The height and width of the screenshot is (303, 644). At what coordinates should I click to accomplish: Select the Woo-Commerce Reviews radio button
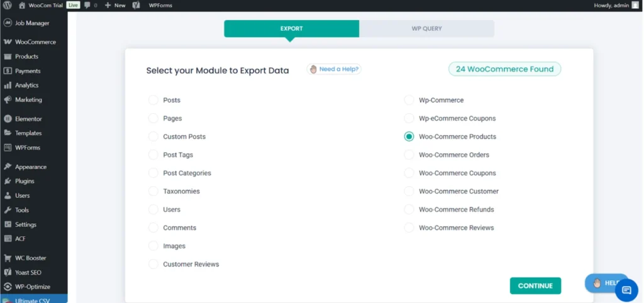(409, 228)
